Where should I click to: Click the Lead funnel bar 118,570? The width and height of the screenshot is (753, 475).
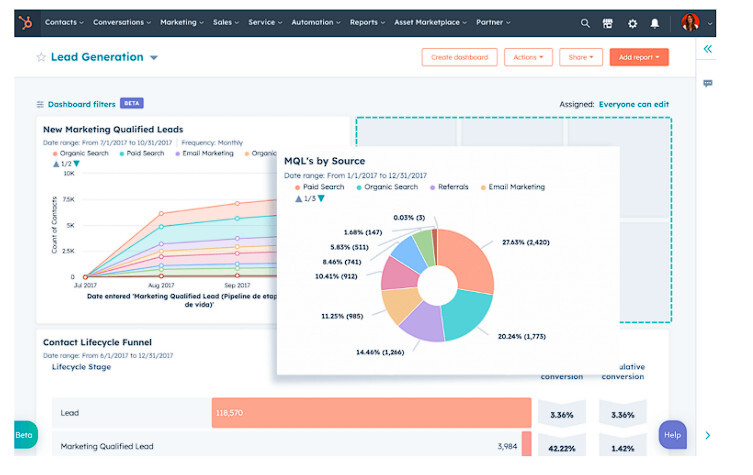[370, 412]
